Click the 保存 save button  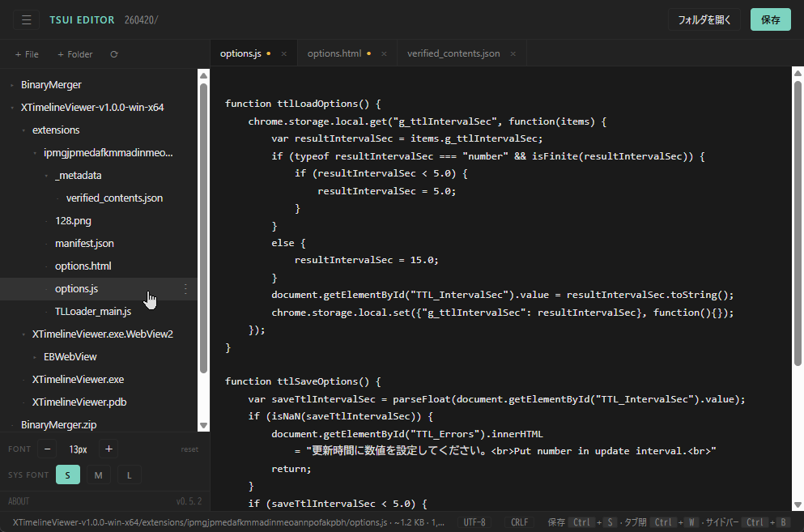(x=770, y=20)
